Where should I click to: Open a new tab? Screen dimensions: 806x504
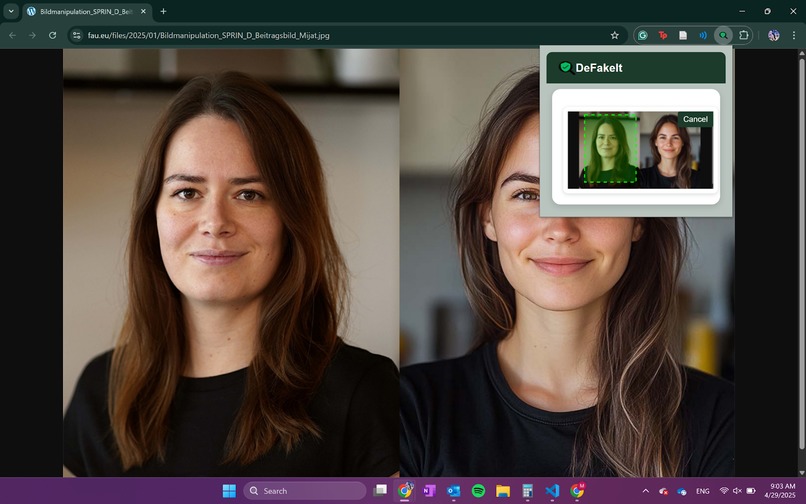click(163, 11)
